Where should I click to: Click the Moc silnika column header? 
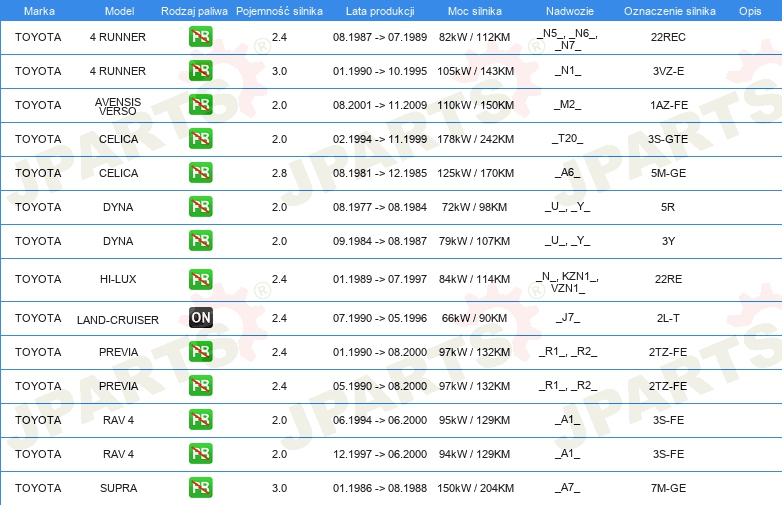point(475,11)
